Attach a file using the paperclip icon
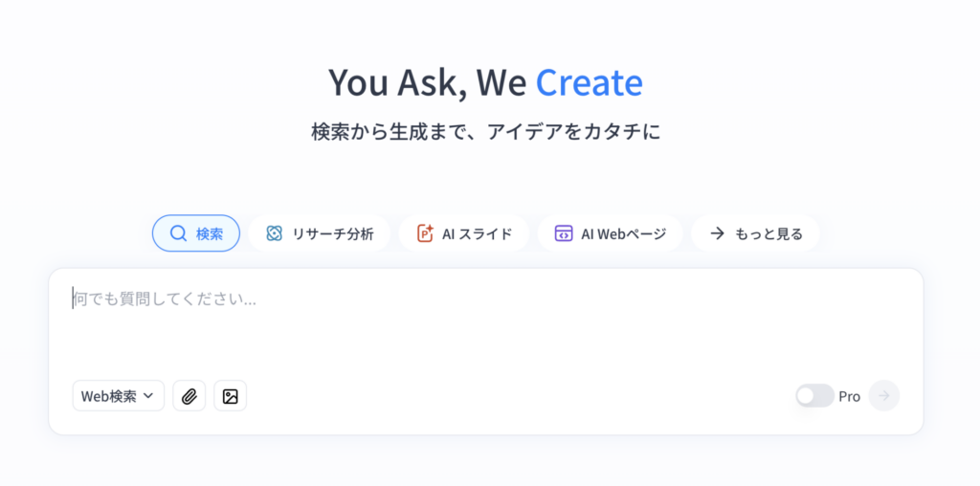This screenshot has height=486, width=980. (189, 396)
